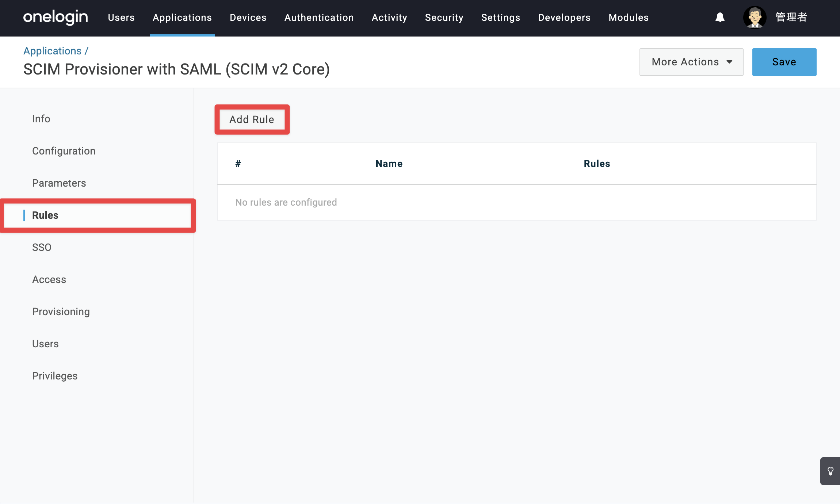Click the Add Rule button
840x504 pixels.
tap(252, 119)
